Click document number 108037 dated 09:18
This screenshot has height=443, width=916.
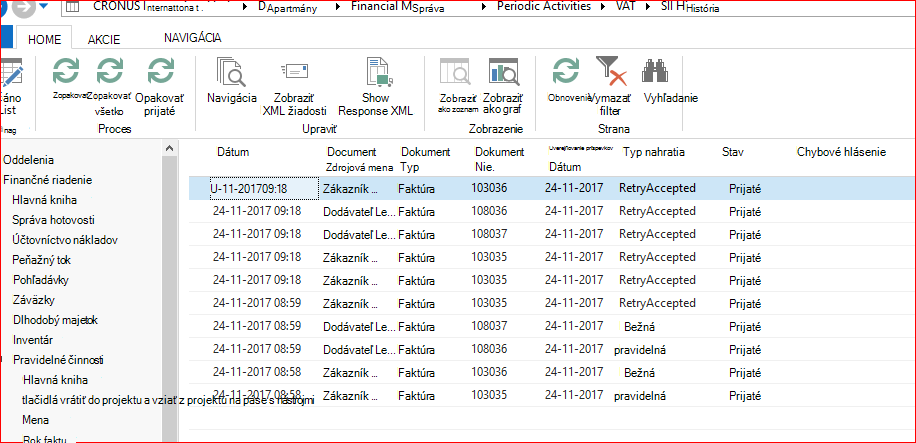pos(489,234)
